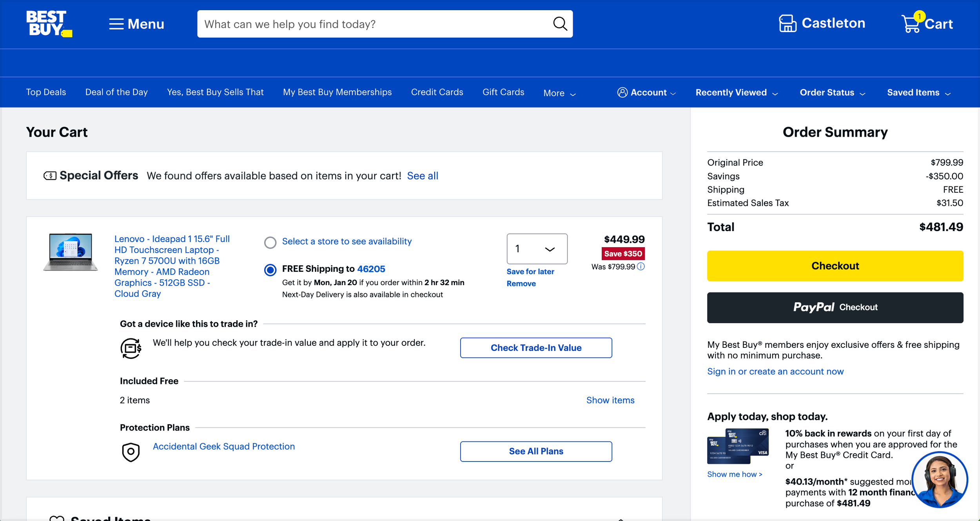Expand the Account dropdown menu

647,92
